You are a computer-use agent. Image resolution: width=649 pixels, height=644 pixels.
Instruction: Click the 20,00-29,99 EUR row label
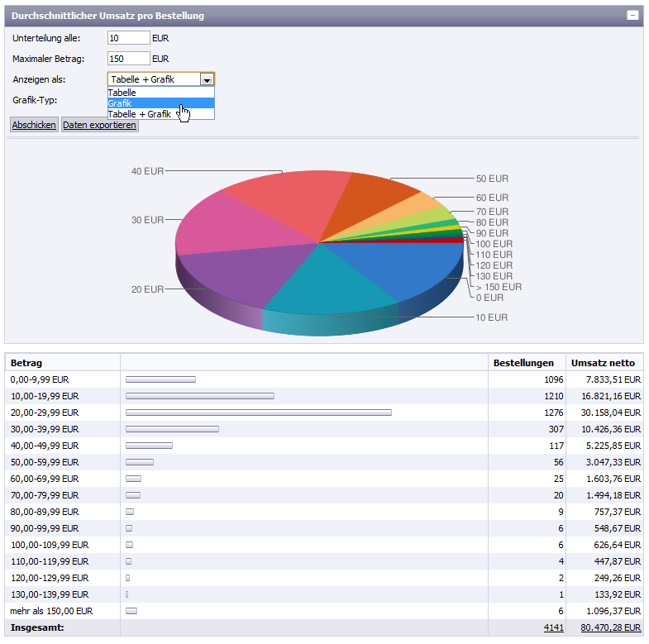[45, 413]
